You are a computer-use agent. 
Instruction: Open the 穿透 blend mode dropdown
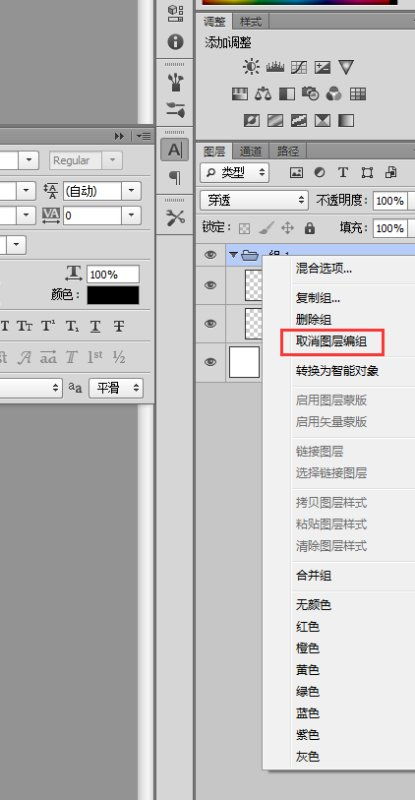pos(254,201)
